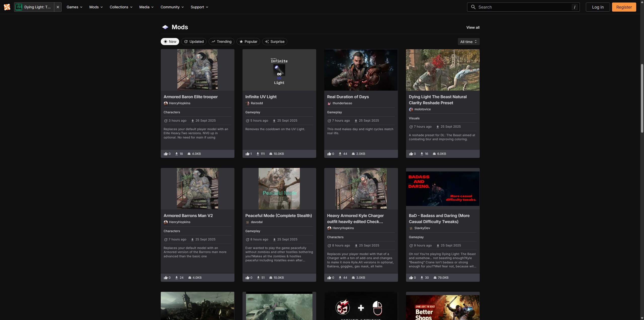The image size is (644, 320).
Task: Open the Community menu
Action: click(172, 7)
